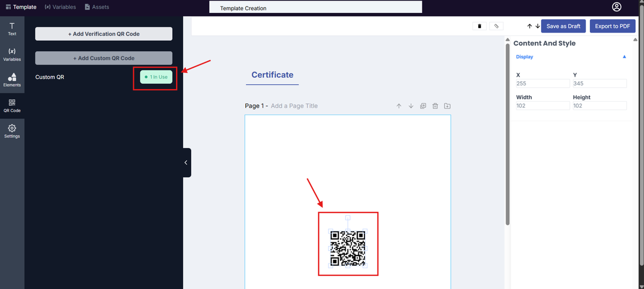Move Page 1 up arrow icon
The height and width of the screenshot is (289, 644).
click(x=399, y=106)
